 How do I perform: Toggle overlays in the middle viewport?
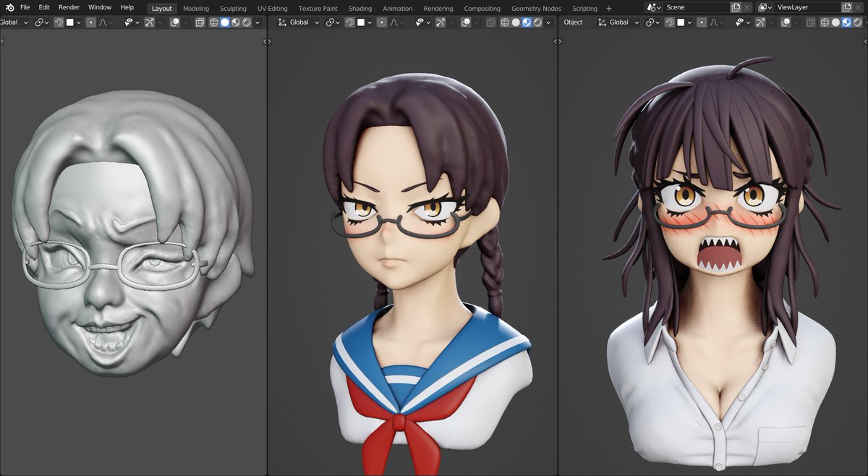pyautogui.click(x=466, y=22)
